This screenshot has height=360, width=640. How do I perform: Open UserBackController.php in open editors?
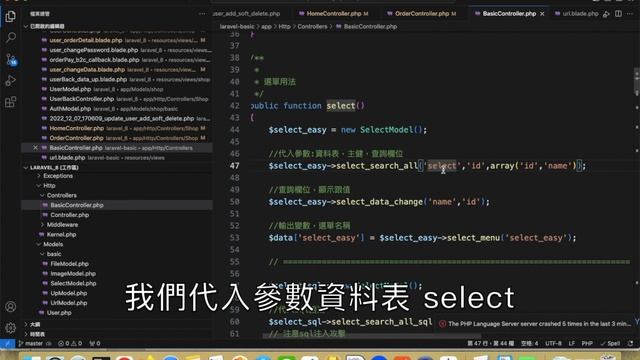pos(82,99)
